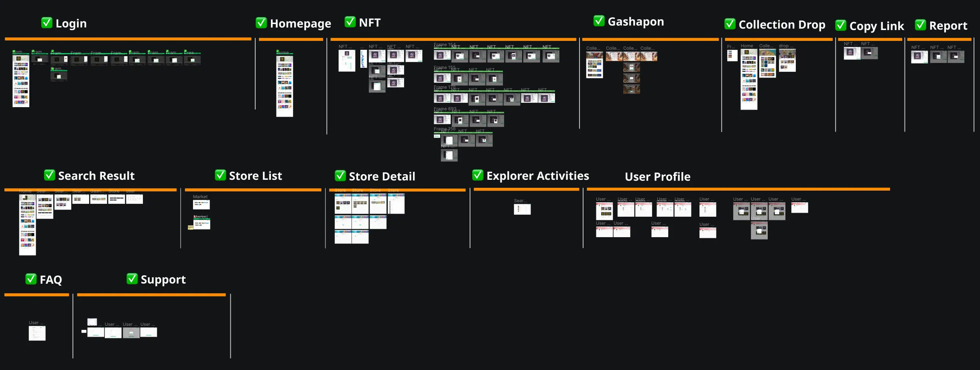Select the Frame 155 label in NFT section

coord(445,67)
